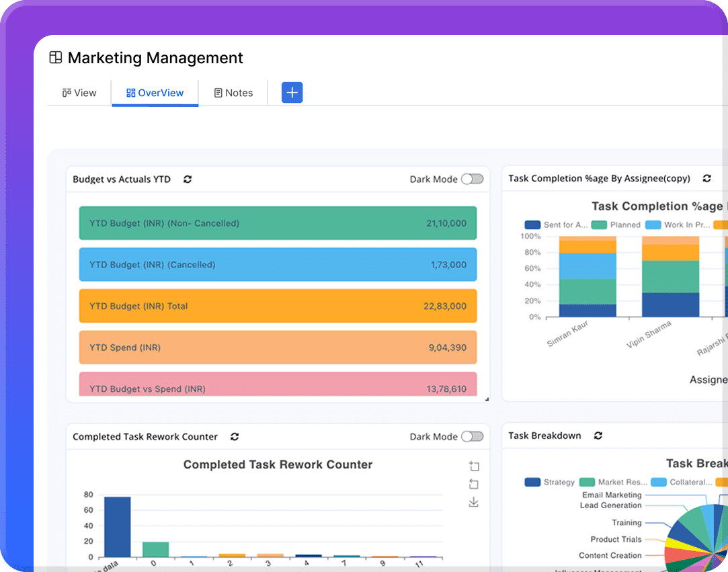Image resolution: width=728 pixels, height=572 pixels.
Task: Toggle 'Market Res...' legend in Task Breakdown
Action: [x=588, y=482]
